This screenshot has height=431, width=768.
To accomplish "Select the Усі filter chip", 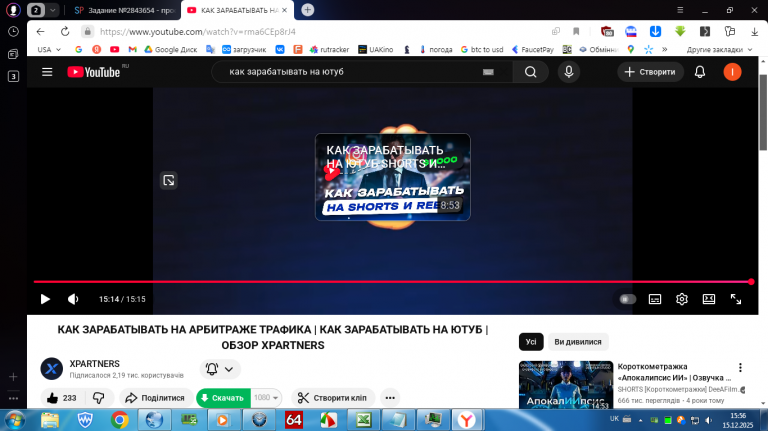I will pos(531,342).
